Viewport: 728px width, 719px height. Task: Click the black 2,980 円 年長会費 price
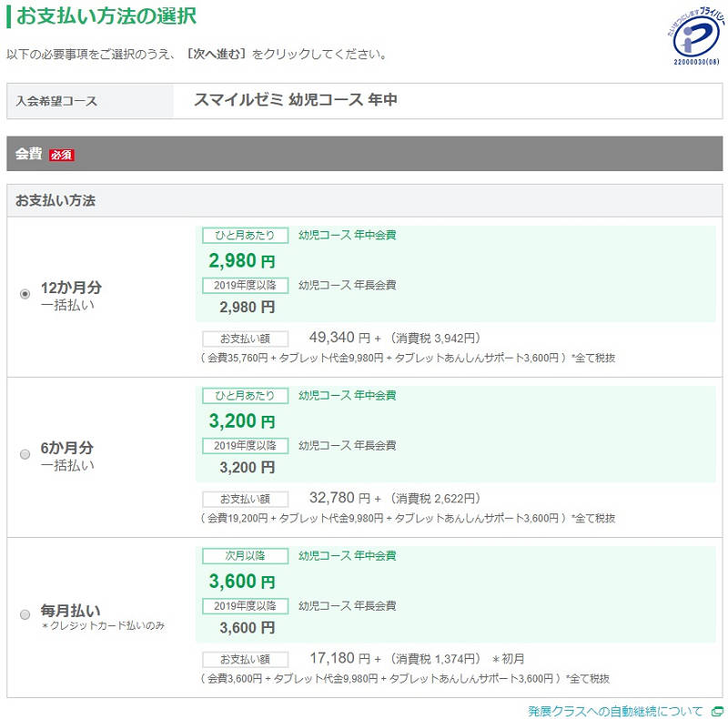coord(247,307)
